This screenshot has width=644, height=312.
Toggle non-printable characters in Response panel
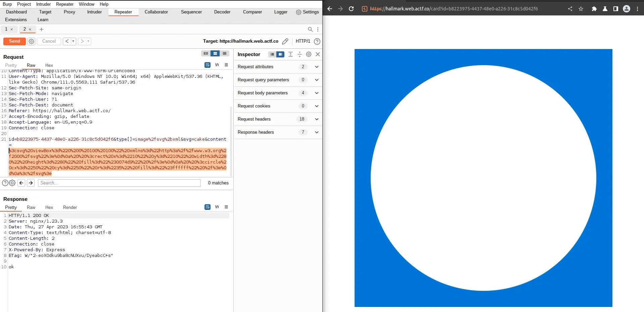coord(217,207)
